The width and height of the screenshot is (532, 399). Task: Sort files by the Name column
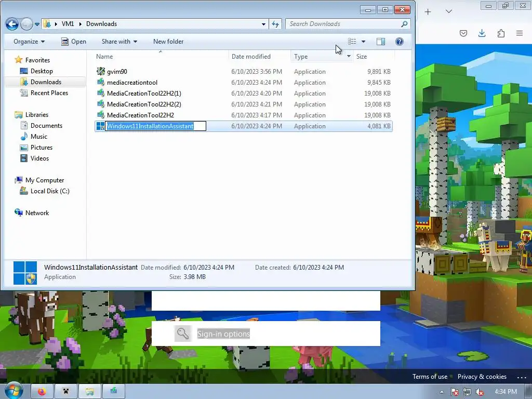point(104,57)
